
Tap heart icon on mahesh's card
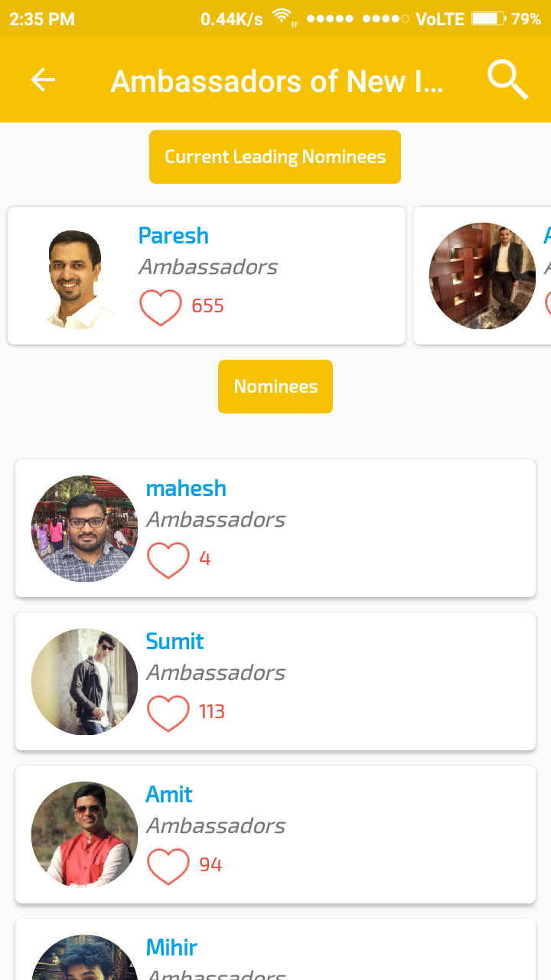tap(168, 560)
